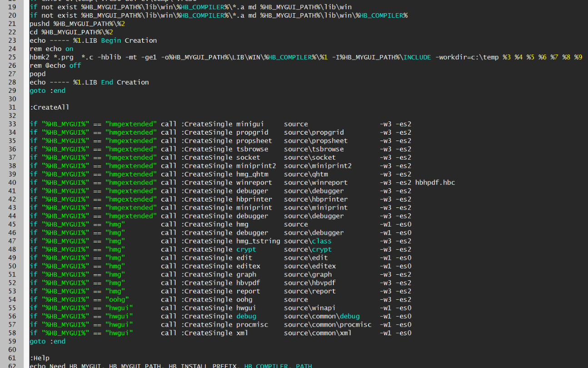Click goto :end on line 59
This screenshot has width=588, height=368.
(x=47, y=341)
